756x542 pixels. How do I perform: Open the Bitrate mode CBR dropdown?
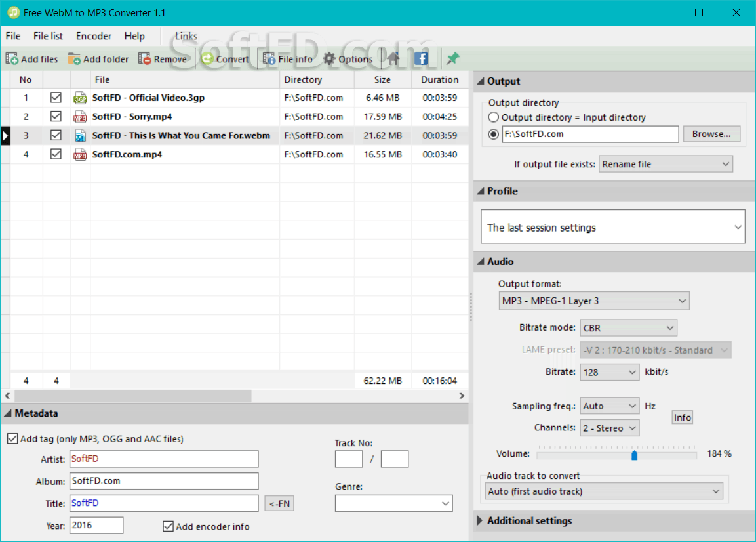click(628, 327)
